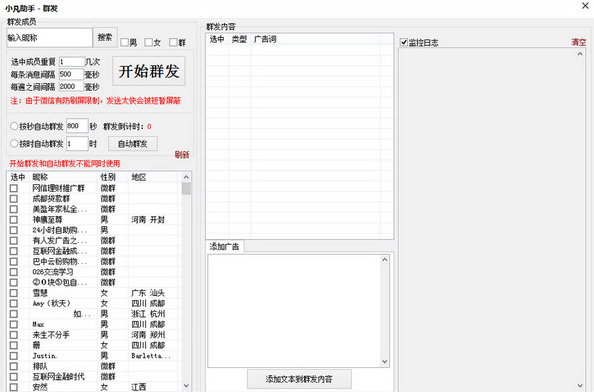The width and height of the screenshot is (594, 392).
Task: Click the 类型 column header
Action: point(239,39)
